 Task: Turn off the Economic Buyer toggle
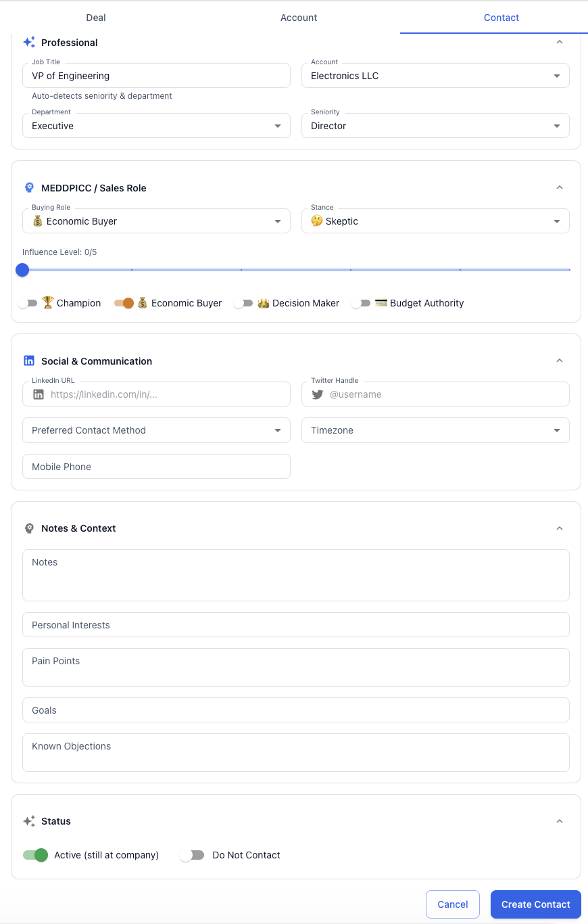tap(124, 303)
